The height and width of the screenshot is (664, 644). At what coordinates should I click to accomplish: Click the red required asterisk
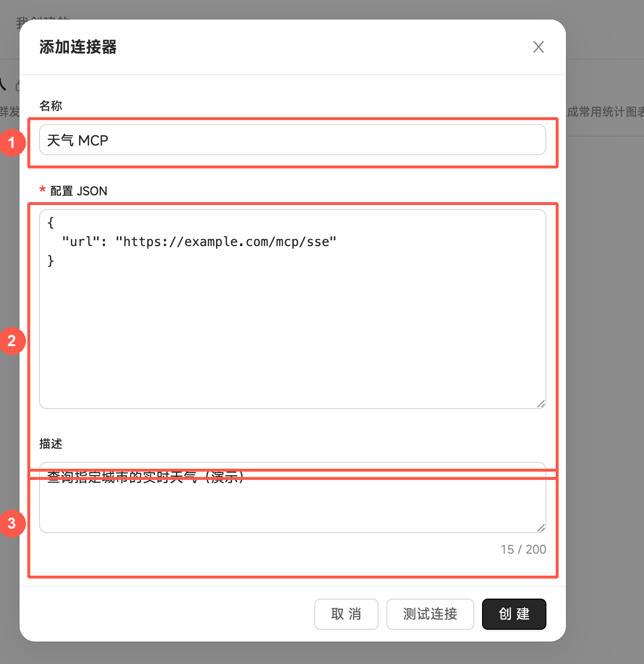pos(42,190)
